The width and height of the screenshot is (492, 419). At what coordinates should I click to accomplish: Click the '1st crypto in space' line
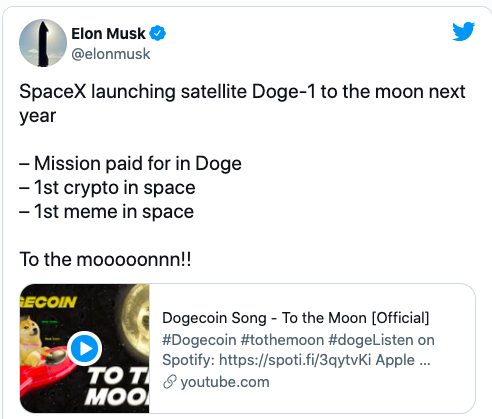[x=107, y=188]
